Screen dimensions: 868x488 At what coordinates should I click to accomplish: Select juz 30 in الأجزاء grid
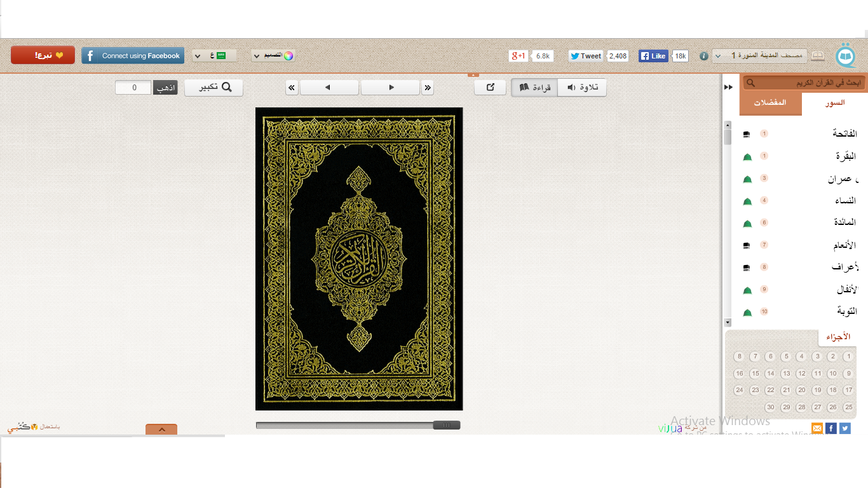point(770,407)
